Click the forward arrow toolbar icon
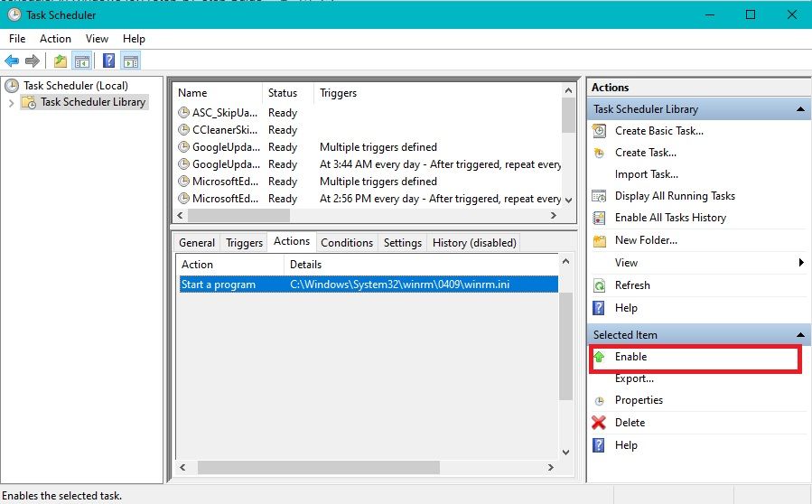Image resolution: width=812 pixels, height=504 pixels. (33, 61)
